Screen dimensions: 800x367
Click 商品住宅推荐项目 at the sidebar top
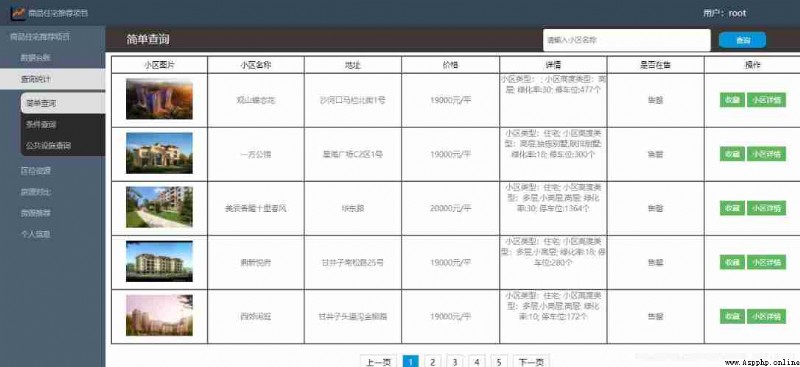tap(40, 36)
